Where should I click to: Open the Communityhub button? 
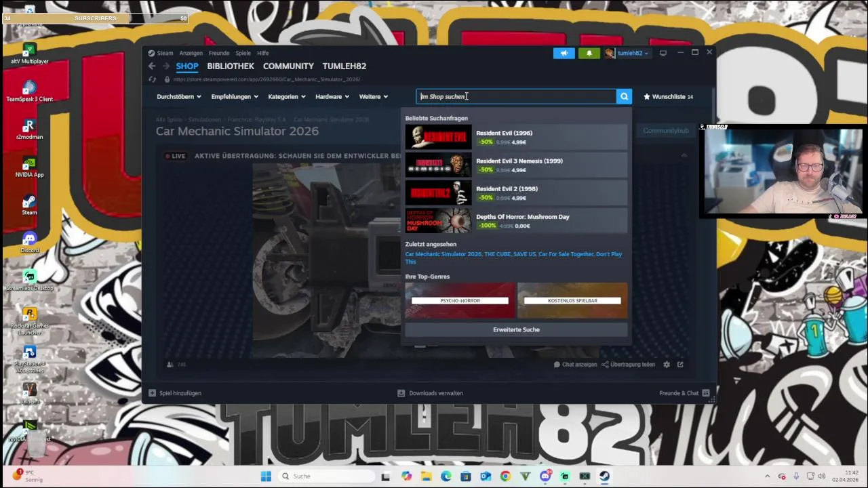pyautogui.click(x=666, y=131)
